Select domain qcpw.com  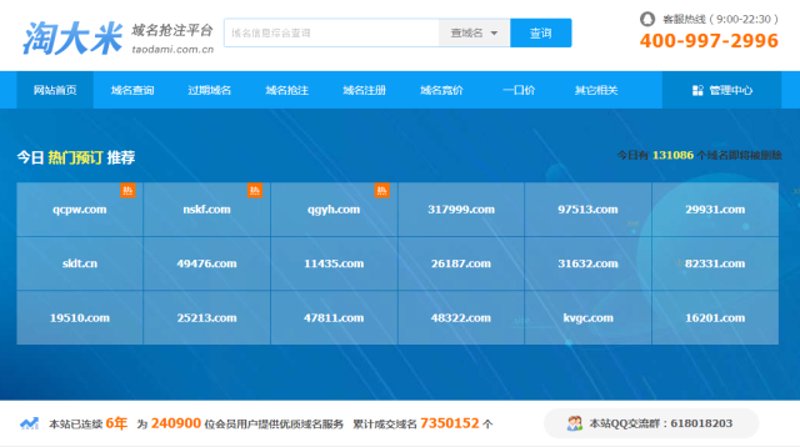(80, 209)
